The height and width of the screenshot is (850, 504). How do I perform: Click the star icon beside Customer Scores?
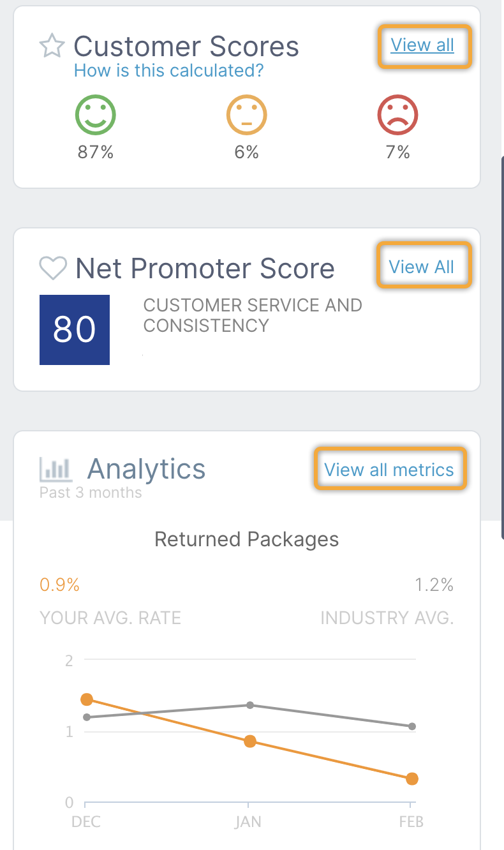tap(52, 47)
